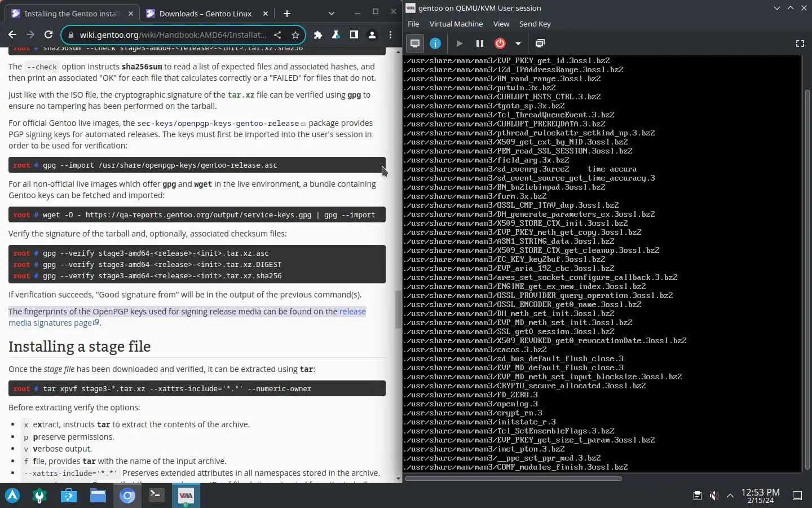Viewport: 812px width, 508px height.
Task: Click browser page vertical scrollbar thumb
Action: (398, 309)
